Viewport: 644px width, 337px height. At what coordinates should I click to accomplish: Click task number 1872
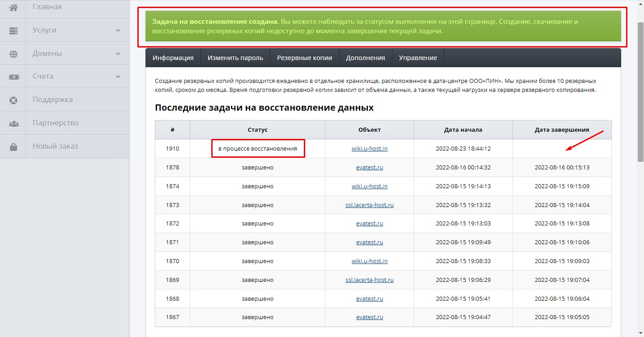coord(172,224)
